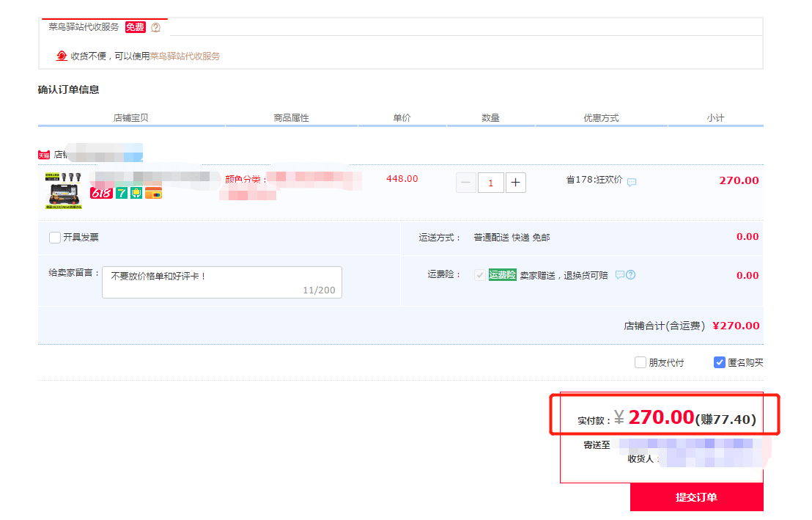The height and width of the screenshot is (520, 812).
Task: Enable the 开具发票 invoice checkbox
Action: [55, 238]
